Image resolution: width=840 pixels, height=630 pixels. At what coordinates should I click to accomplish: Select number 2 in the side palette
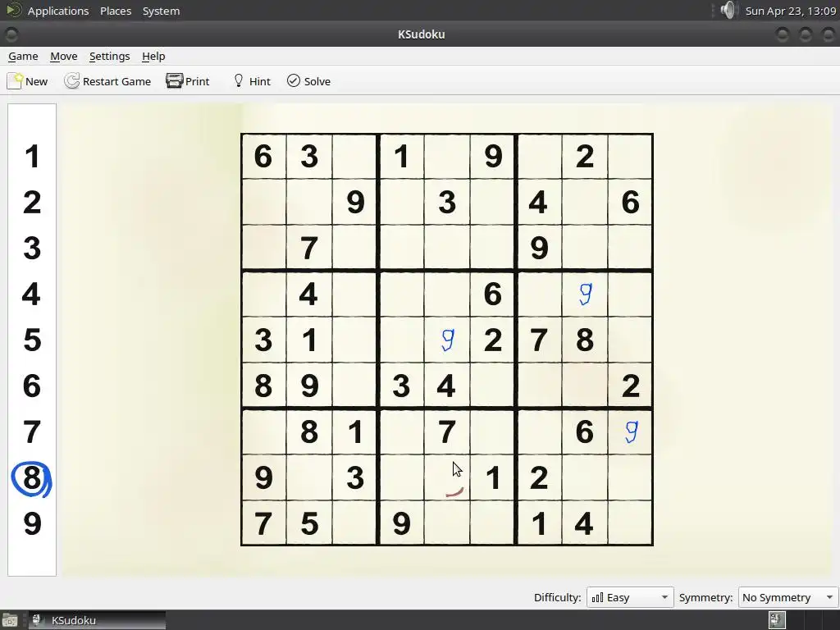pos(32,203)
